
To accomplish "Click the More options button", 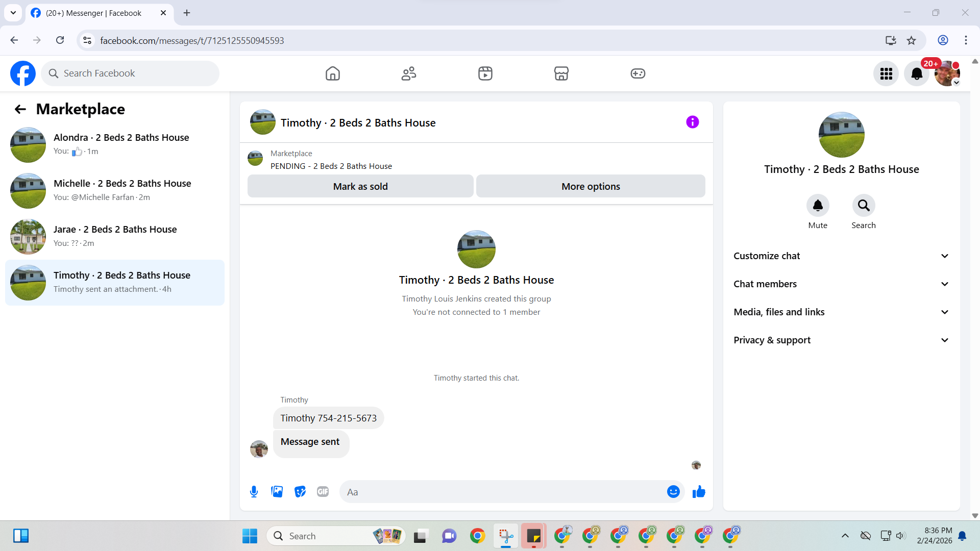I will click(x=591, y=187).
